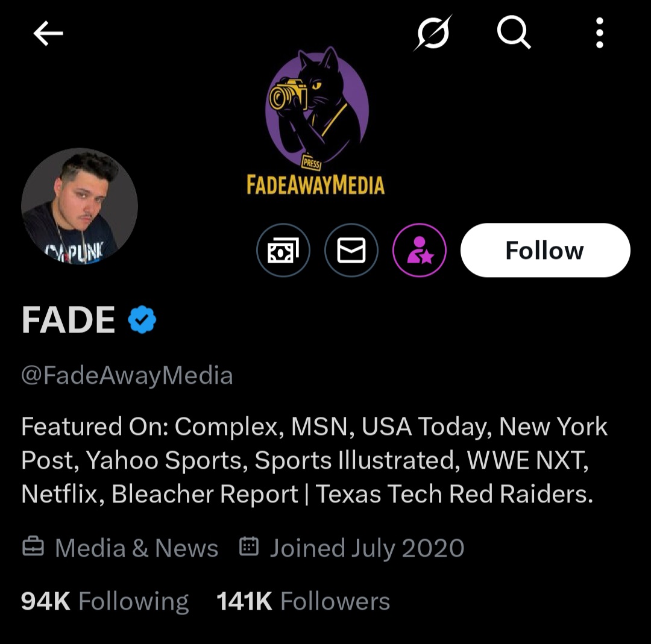Tap the Featured On bio text

tap(313, 460)
